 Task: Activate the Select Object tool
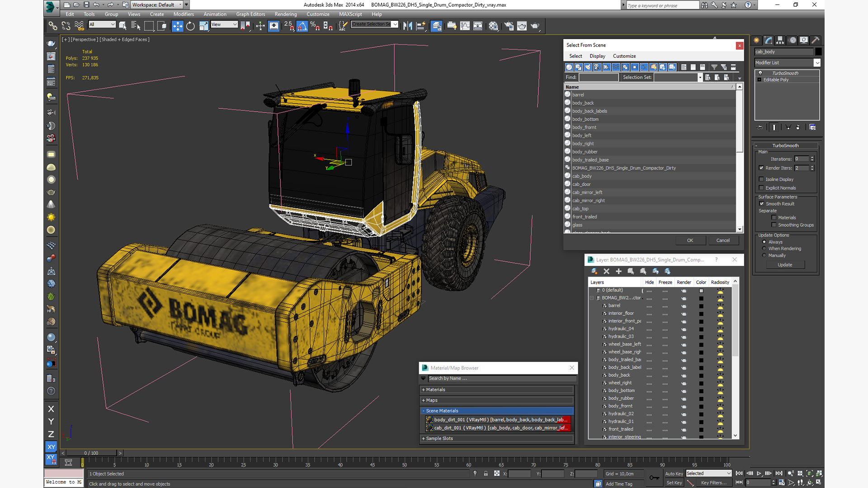pyautogui.click(x=123, y=26)
